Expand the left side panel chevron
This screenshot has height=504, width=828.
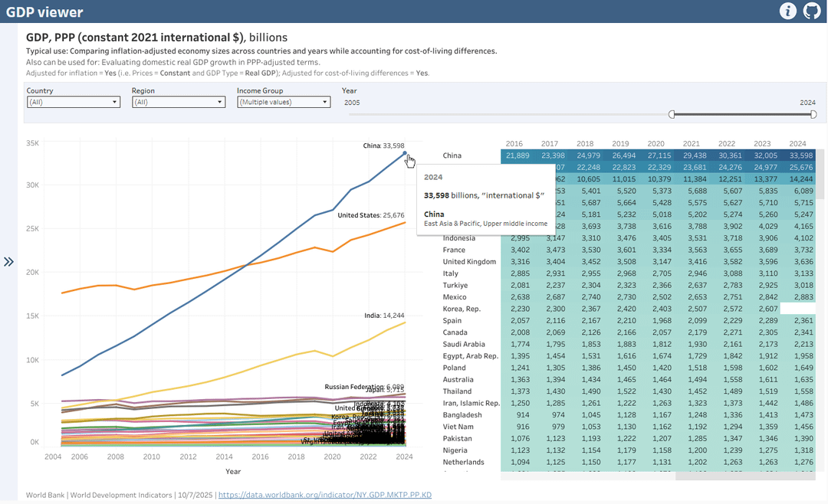[x=8, y=262]
